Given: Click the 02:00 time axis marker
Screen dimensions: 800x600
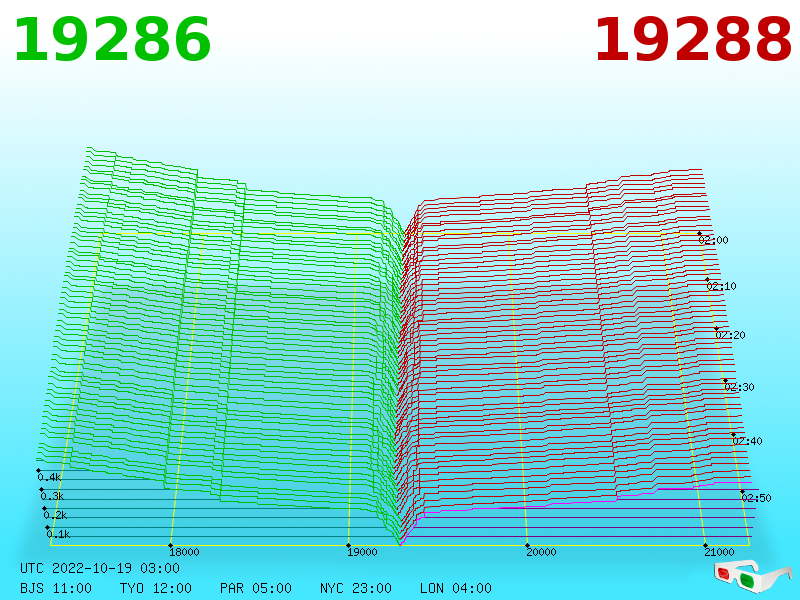Looking at the screenshot, I should pos(714,240).
